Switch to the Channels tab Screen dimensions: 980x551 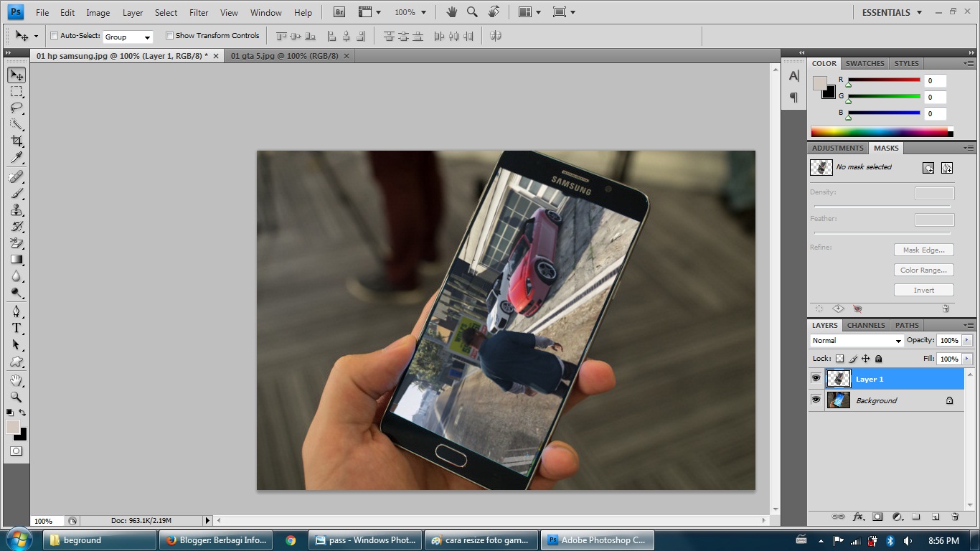pos(866,325)
